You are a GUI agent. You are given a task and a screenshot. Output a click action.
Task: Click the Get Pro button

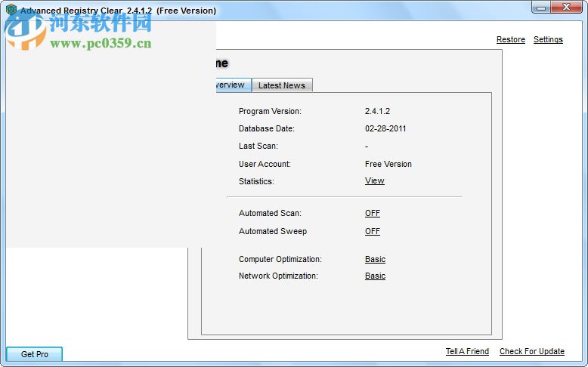coord(34,354)
